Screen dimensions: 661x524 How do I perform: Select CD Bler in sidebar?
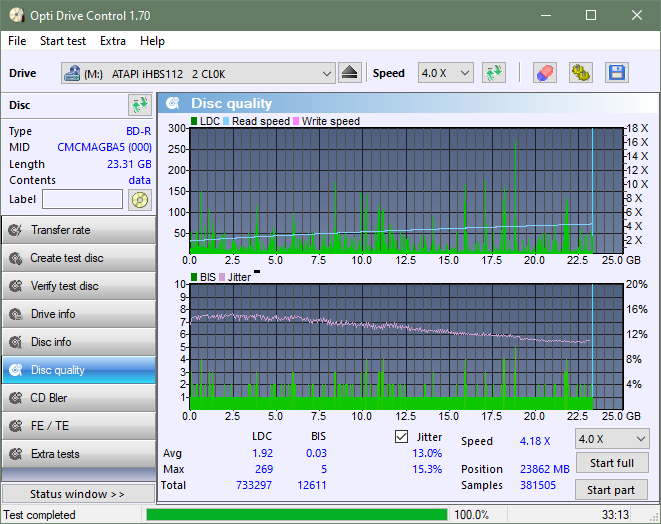[78, 398]
